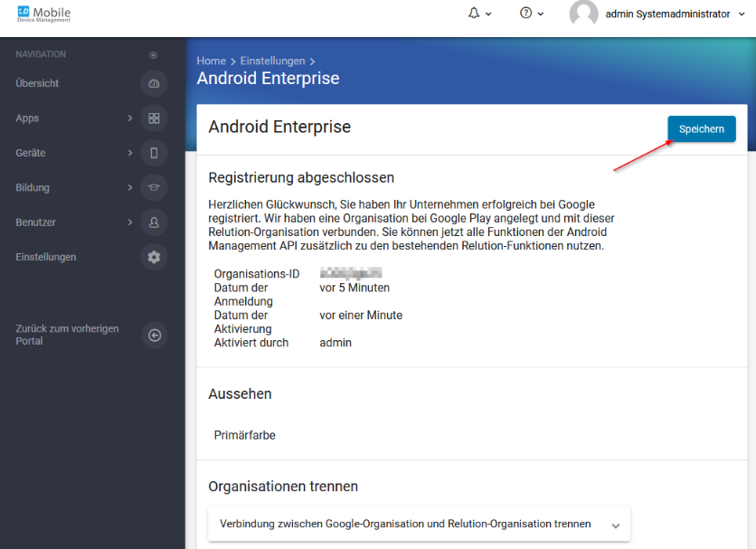The height and width of the screenshot is (549, 756).
Task: Click the Primärfarbe label
Action: click(x=245, y=435)
